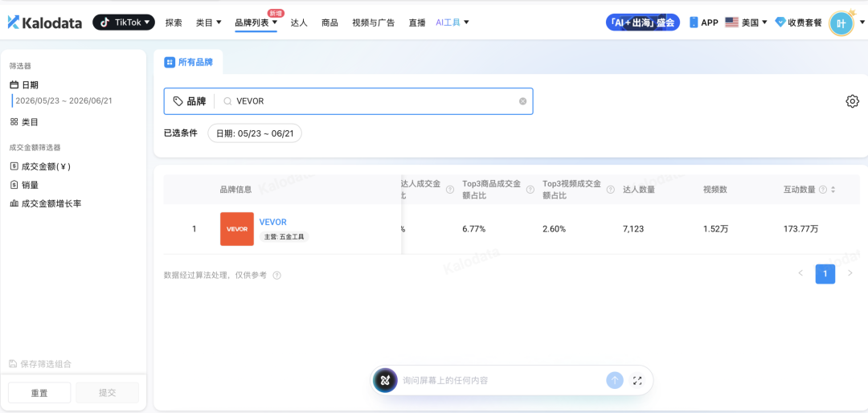This screenshot has width=868, height=413.
Task: Click the 品牌信息 column header
Action: tap(235, 190)
